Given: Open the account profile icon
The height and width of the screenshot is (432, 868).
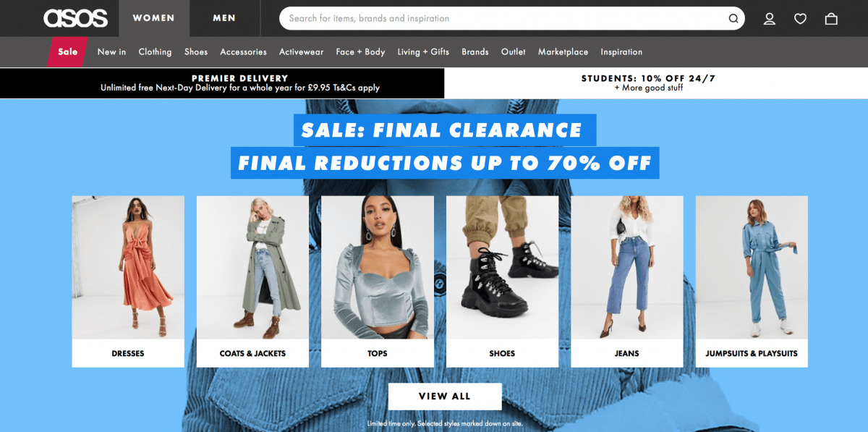Looking at the screenshot, I should [770, 19].
